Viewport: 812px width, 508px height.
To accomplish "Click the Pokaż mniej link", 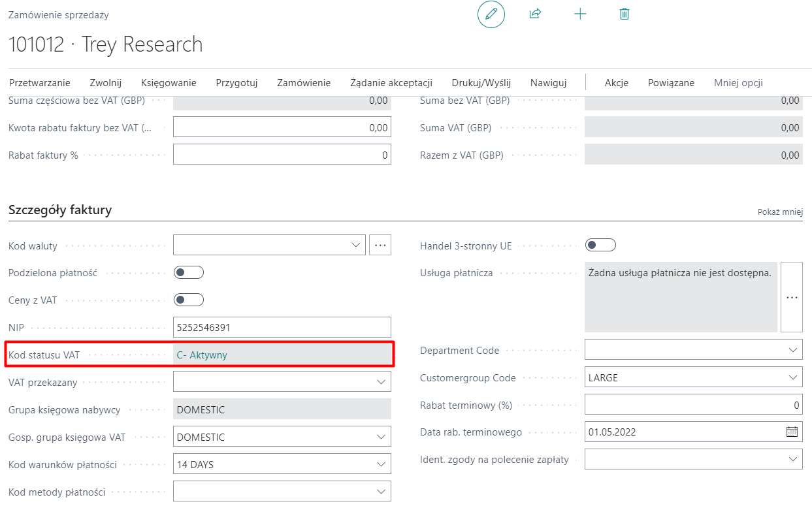I will point(780,212).
